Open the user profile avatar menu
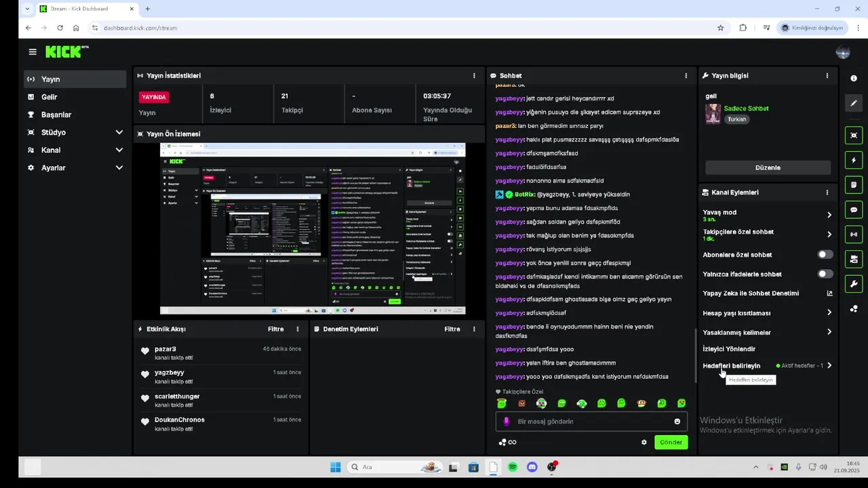Viewport: 868px width, 488px height. click(843, 52)
